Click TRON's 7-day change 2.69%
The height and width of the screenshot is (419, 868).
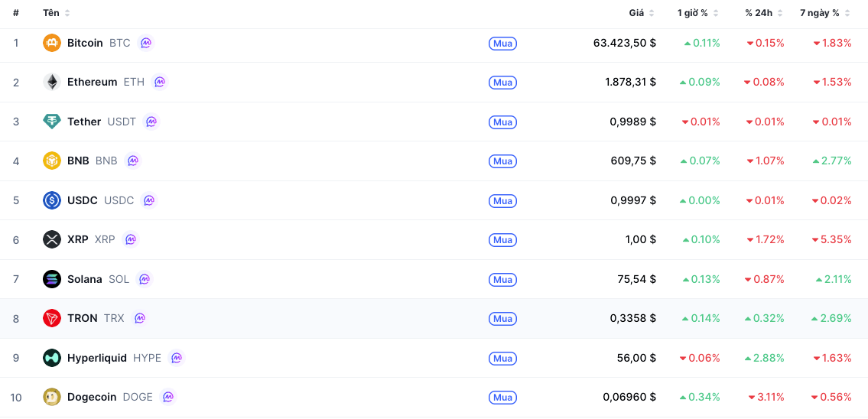tap(832, 318)
